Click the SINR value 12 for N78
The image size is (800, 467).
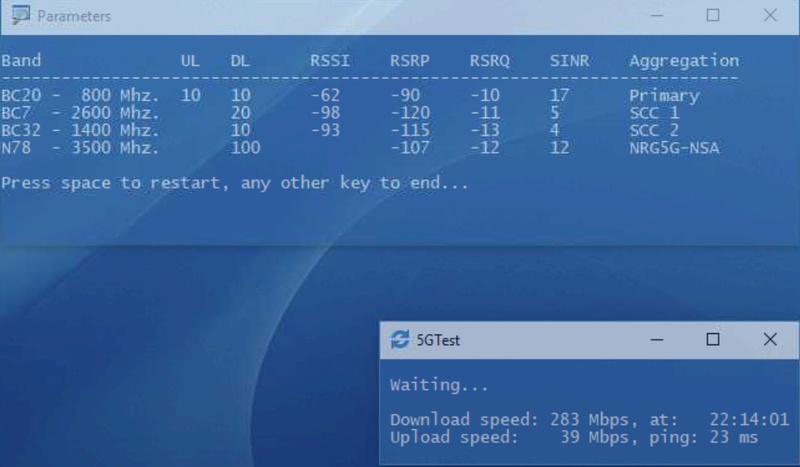(x=560, y=148)
